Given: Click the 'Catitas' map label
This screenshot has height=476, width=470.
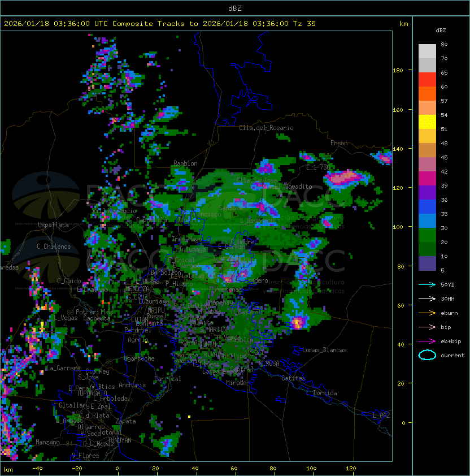Looking at the screenshot, I should click(x=293, y=378).
